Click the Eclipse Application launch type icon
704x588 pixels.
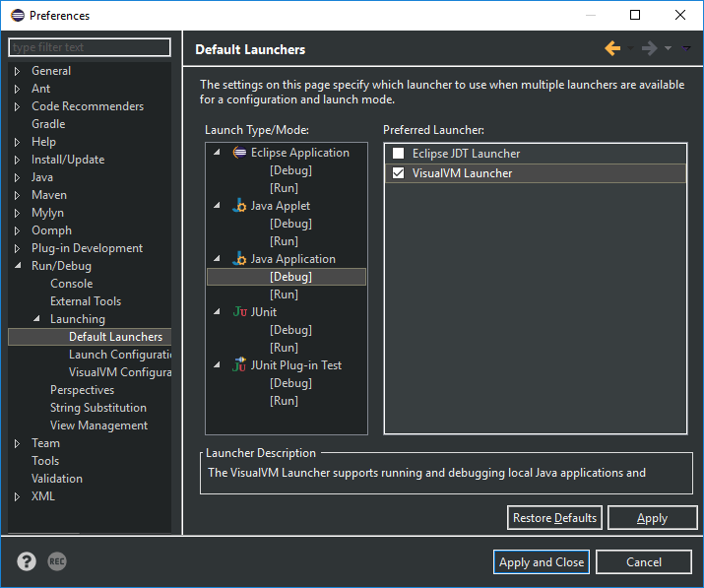239,153
